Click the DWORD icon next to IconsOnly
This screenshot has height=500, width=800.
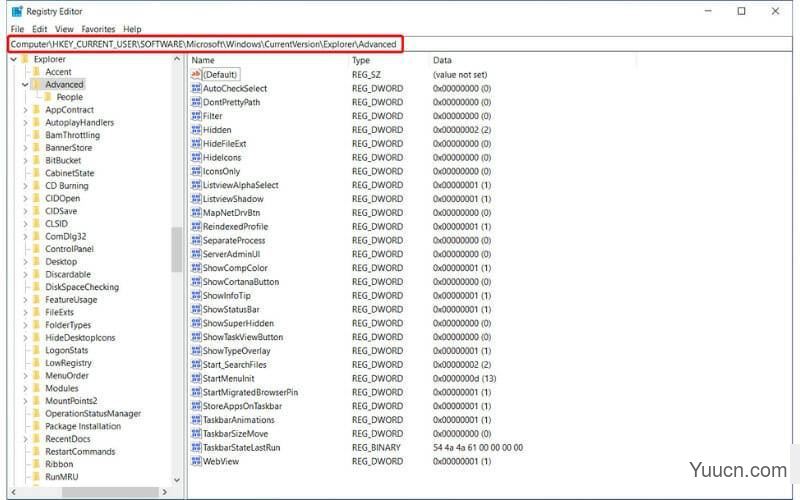click(196, 171)
